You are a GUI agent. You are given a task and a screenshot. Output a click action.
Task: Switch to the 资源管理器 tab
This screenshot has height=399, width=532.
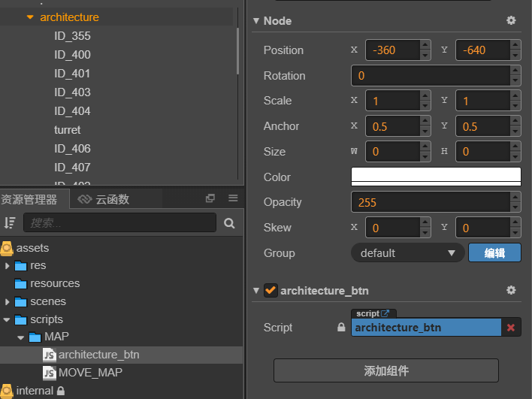(x=30, y=199)
